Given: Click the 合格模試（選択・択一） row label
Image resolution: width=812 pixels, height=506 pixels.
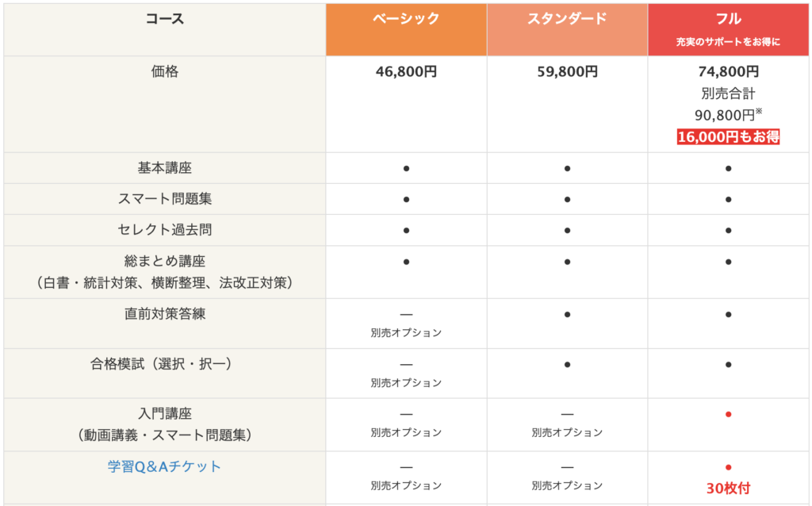Looking at the screenshot, I should pyautogui.click(x=164, y=364).
